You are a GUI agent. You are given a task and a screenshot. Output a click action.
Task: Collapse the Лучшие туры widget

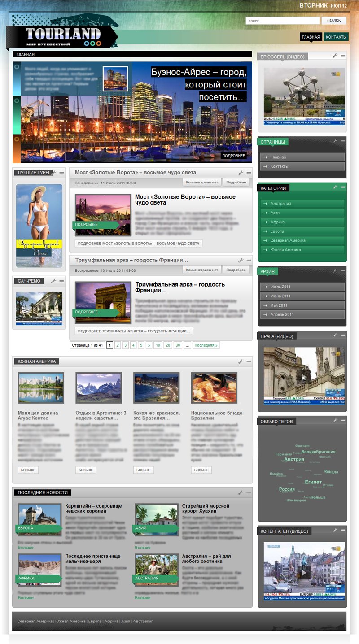point(62,172)
